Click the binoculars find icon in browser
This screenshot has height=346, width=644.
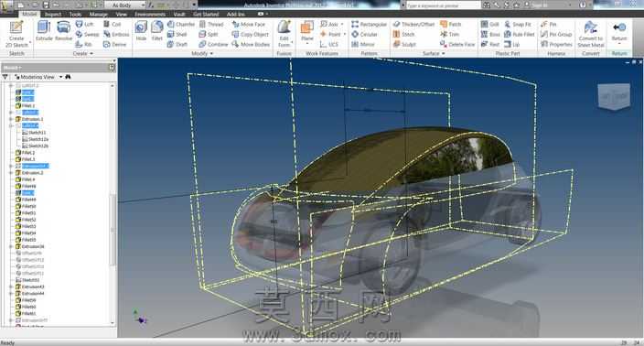click(68, 77)
